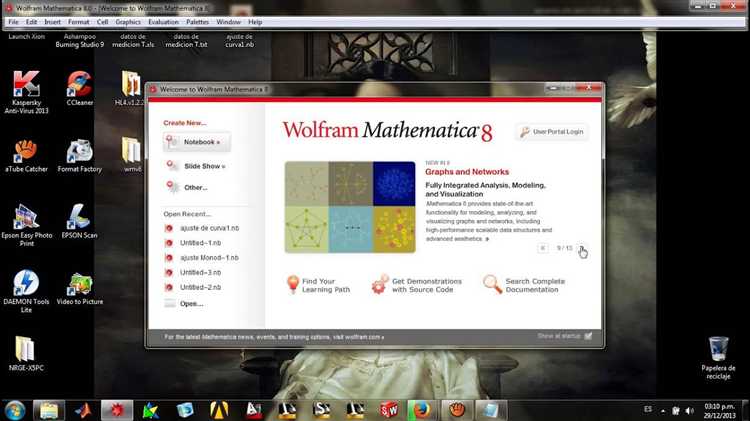Screen dimensions: 750x421
Task: Visit wolfram.com news link in footer
Action: pos(274,337)
